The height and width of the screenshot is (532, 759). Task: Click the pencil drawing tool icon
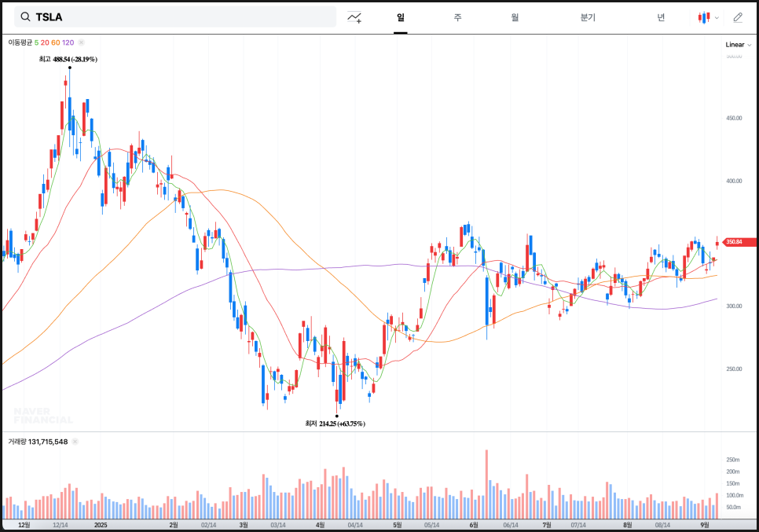(x=738, y=17)
